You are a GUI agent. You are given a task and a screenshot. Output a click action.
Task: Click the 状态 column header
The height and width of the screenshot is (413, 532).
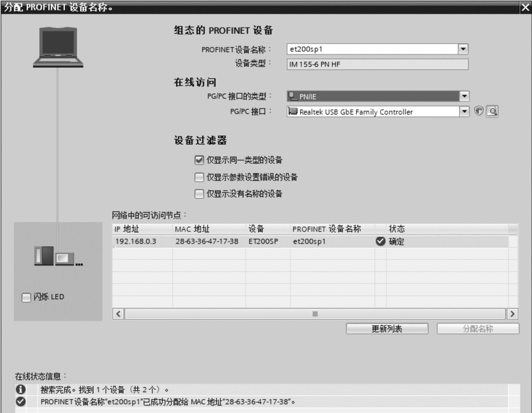pos(447,229)
